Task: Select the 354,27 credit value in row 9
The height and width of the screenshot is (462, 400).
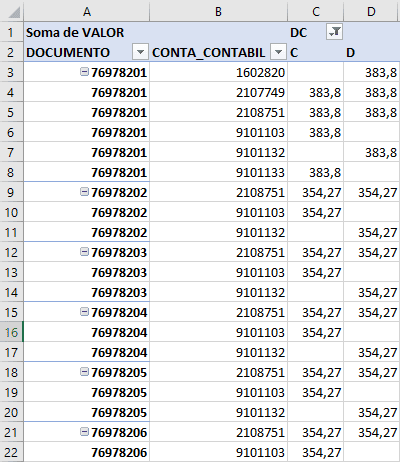Action: [316, 192]
